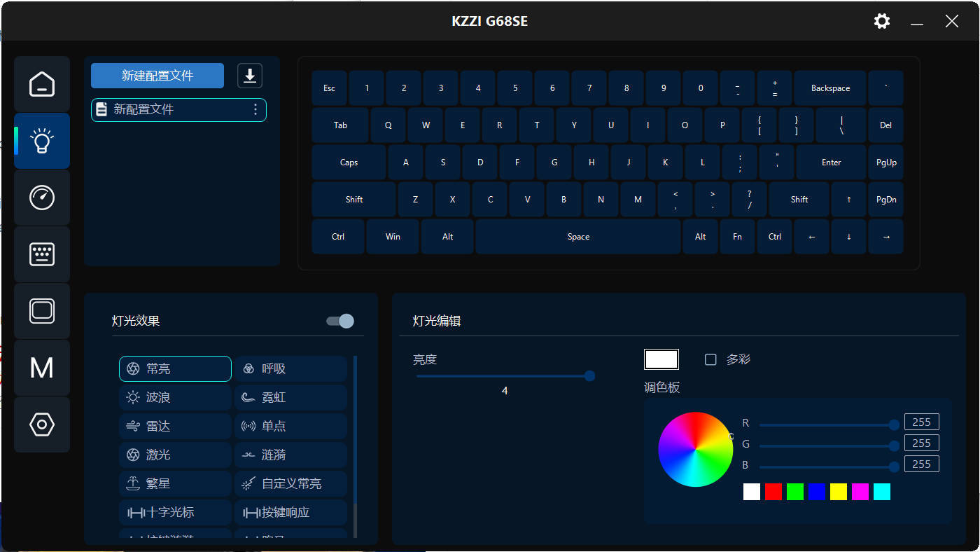980x552 pixels.
Task: Open the rounded-square sidebar icon
Action: click(x=42, y=311)
